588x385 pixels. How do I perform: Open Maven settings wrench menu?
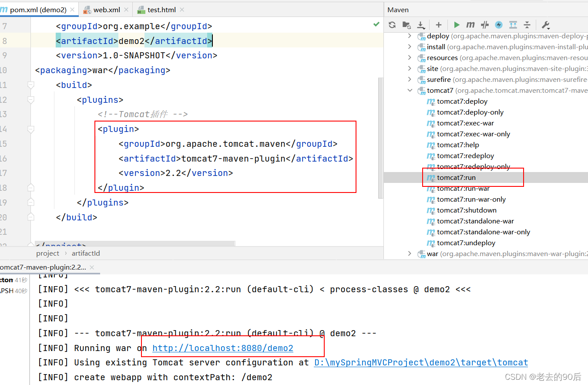(x=546, y=25)
